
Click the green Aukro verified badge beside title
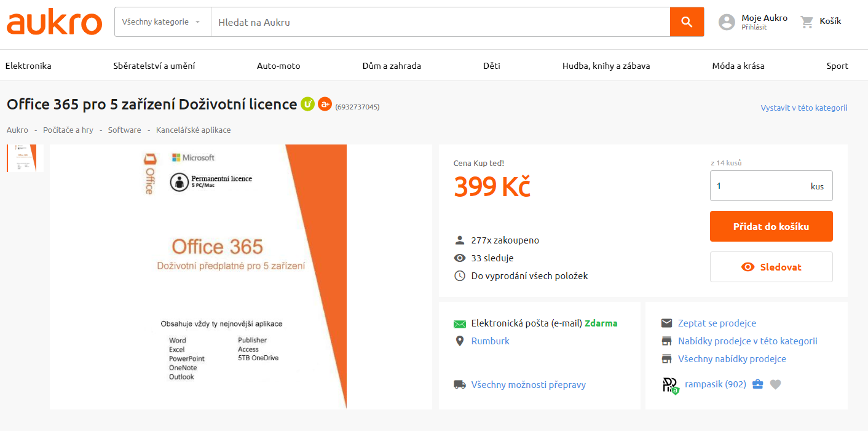308,105
